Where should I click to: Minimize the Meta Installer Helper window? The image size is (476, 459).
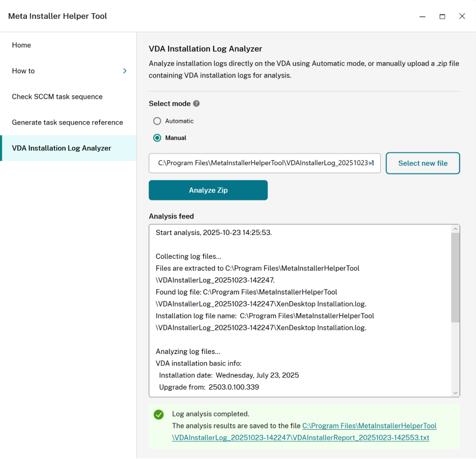coord(422,17)
